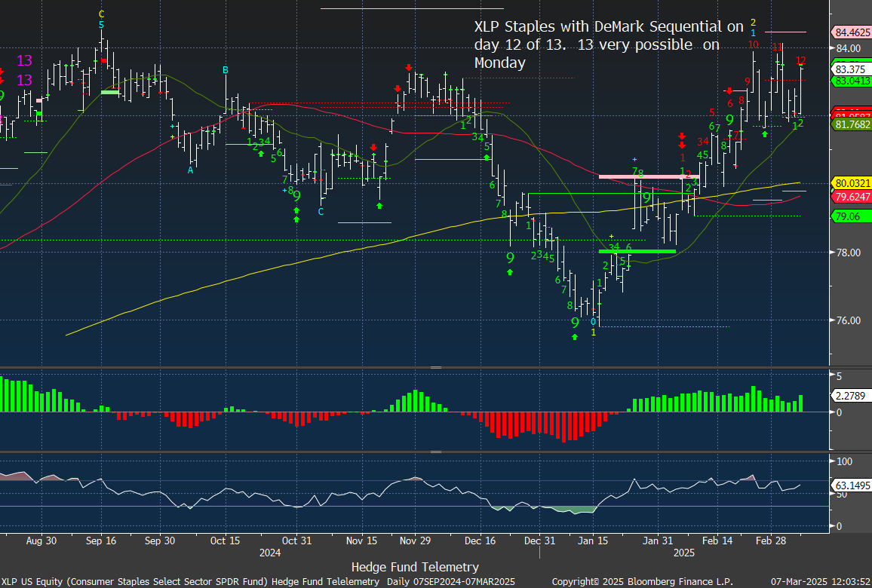Screen dimensions: 872x588
Task: Click the red 79.6247 moving average label
Action: 850,197
